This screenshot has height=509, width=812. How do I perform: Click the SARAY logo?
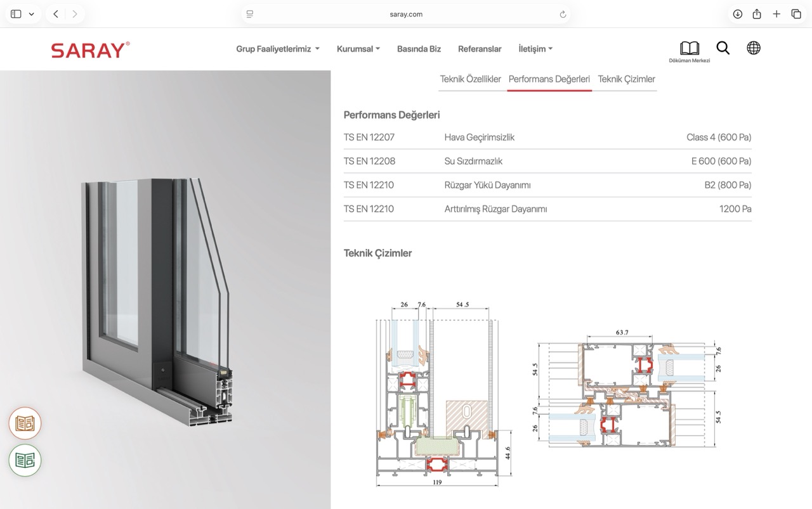[x=90, y=50]
